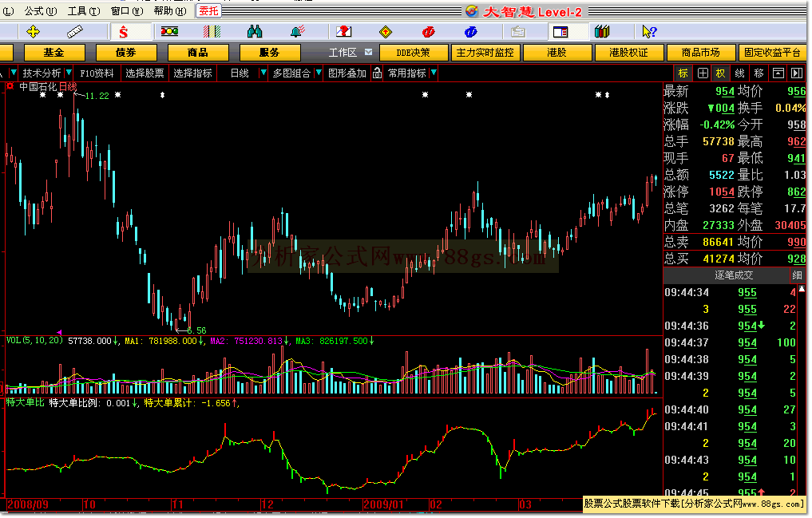
Task: Open the 工作区 workspace dropdown
Action: pos(369,52)
